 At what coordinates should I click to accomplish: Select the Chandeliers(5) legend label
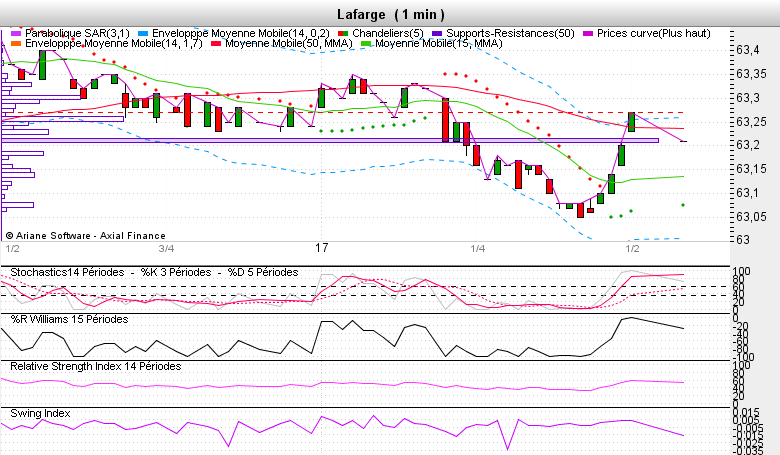pyautogui.click(x=388, y=33)
